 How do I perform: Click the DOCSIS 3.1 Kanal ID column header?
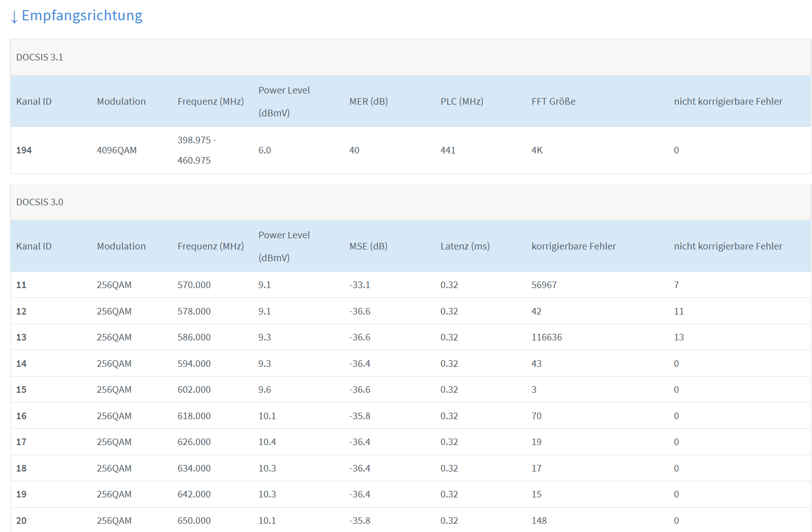pyautogui.click(x=34, y=102)
